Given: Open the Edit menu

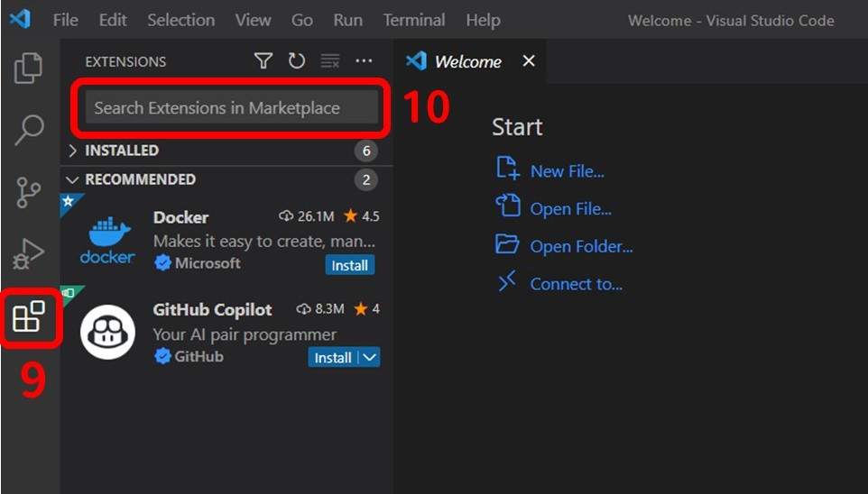Looking at the screenshot, I should (113, 20).
